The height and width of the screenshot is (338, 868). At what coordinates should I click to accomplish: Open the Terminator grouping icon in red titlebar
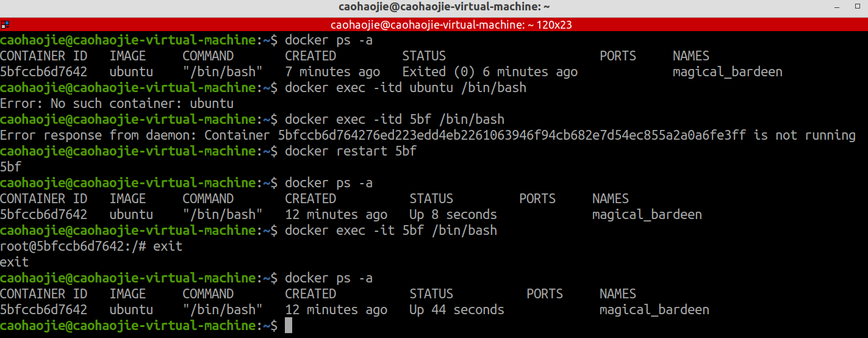click(5, 25)
